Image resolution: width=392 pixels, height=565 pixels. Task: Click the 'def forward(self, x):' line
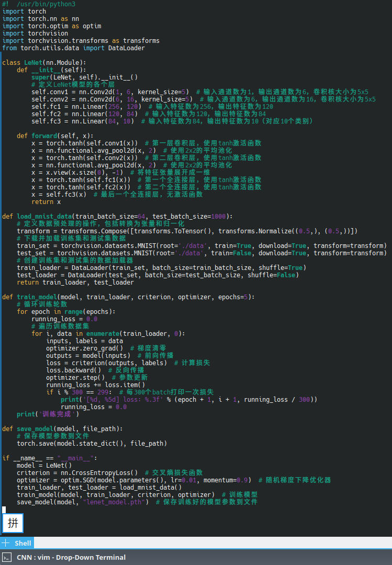click(x=55, y=136)
